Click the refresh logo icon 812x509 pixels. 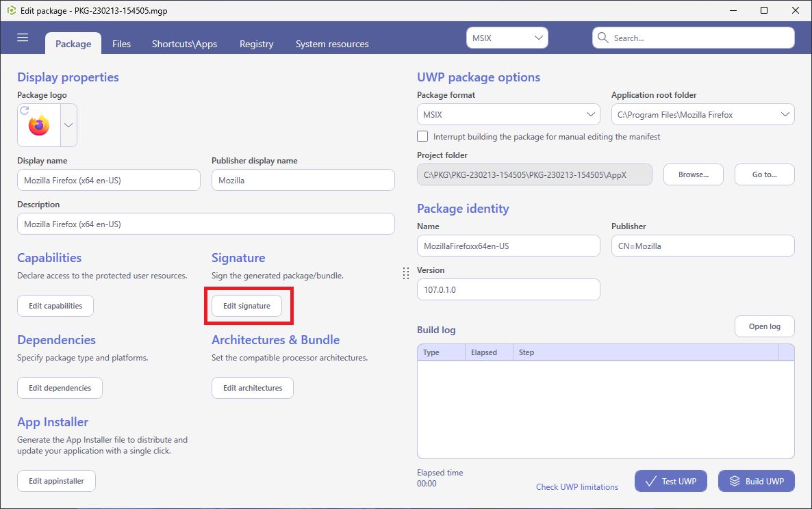point(25,110)
